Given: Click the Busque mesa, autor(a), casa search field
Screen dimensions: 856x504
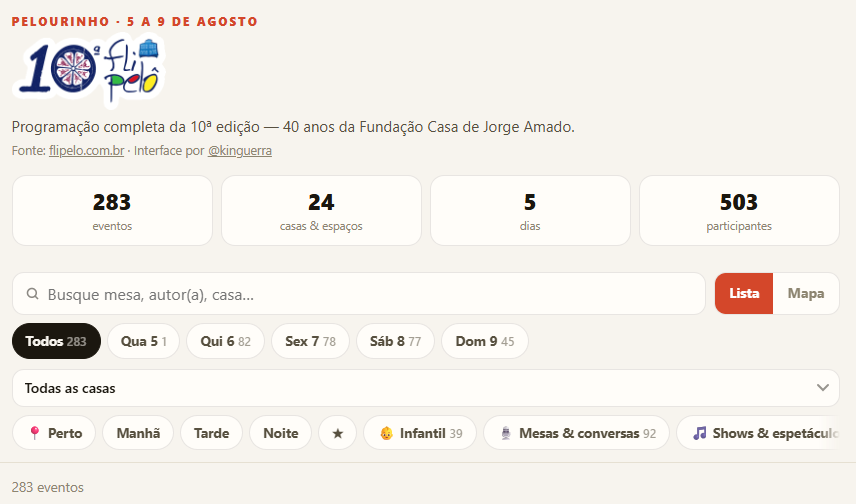Looking at the screenshot, I should tap(359, 294).
